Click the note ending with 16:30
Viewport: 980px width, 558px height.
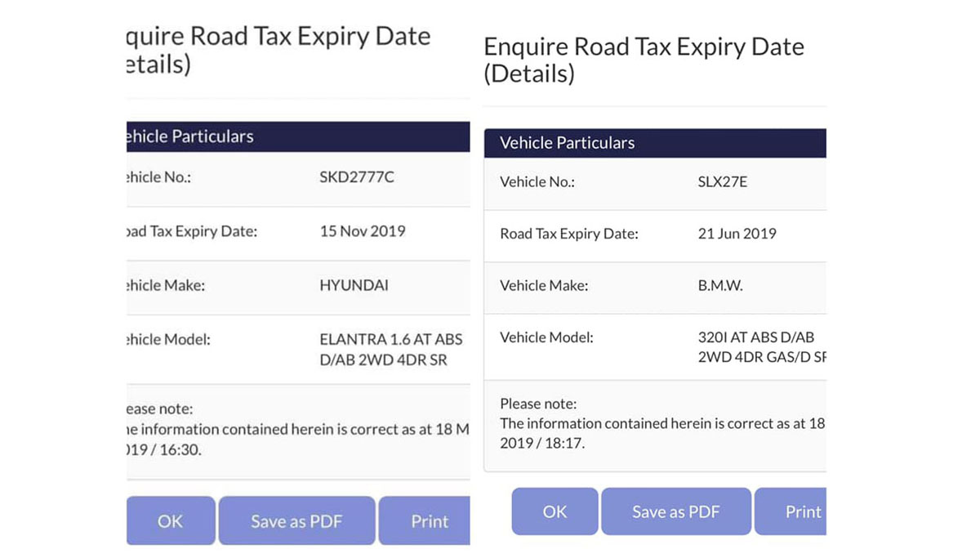pos(296,429)
